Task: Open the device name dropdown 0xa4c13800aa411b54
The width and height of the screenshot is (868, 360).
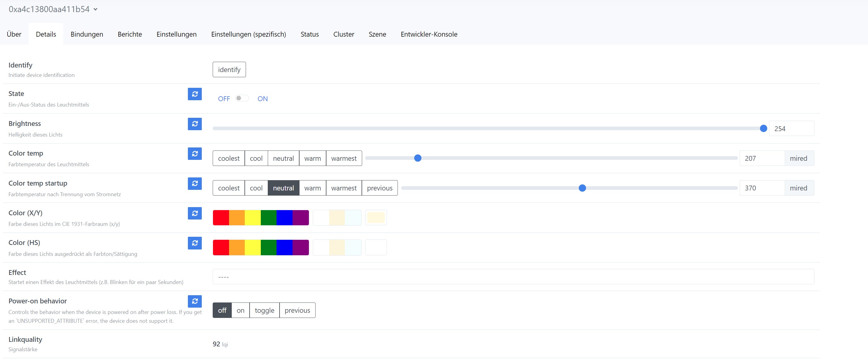Action: tap(53, 9)
